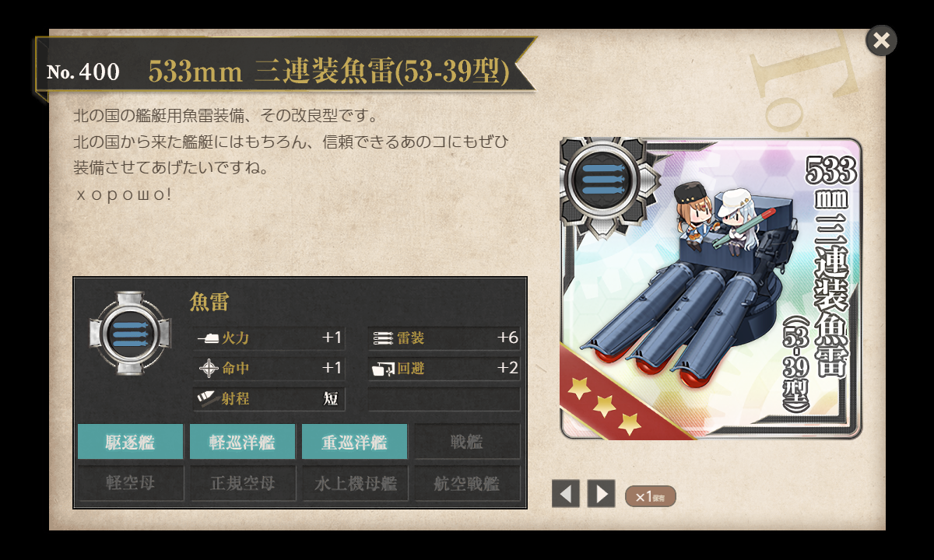Select the greyed 軽空母 ship type tile
The width and height of the screenshot is (934, 560).
point(130,483)
